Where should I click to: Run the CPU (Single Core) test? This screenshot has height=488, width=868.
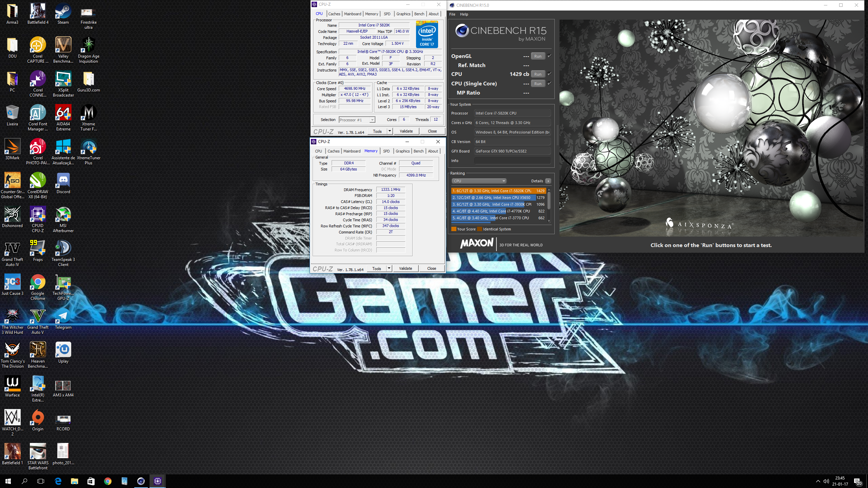[538, 84]
